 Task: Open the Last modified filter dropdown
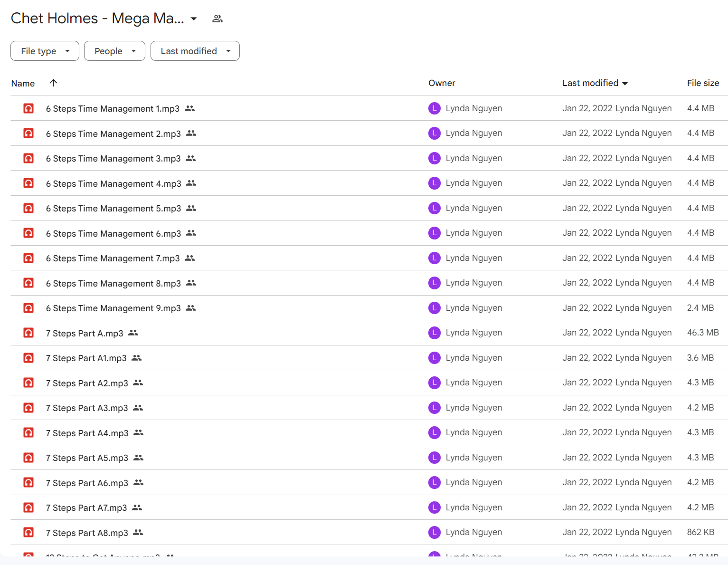(x=195, y=51)
